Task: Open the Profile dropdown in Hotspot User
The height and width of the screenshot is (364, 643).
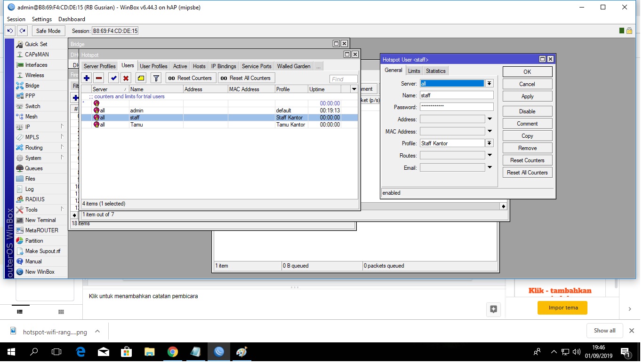Action: point(490,143)
